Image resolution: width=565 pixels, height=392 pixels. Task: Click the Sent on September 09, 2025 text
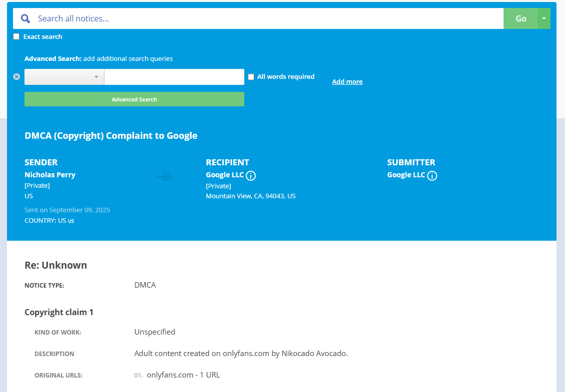67,210
